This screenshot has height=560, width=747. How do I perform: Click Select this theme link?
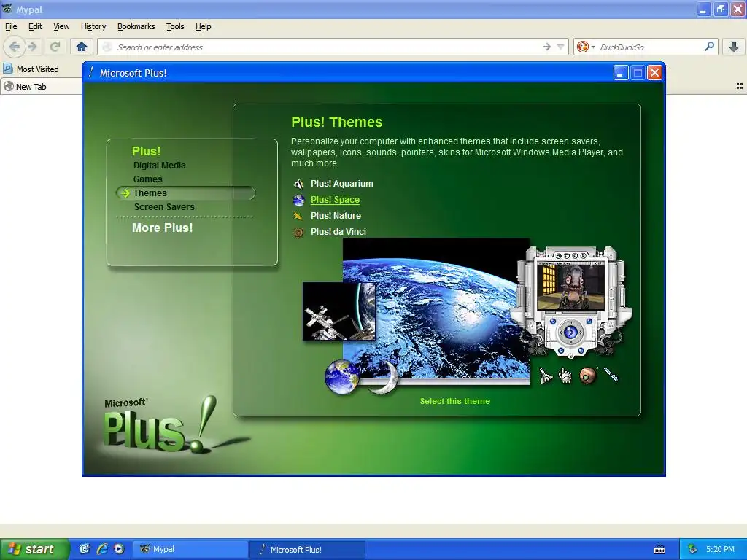pos(455,401)
